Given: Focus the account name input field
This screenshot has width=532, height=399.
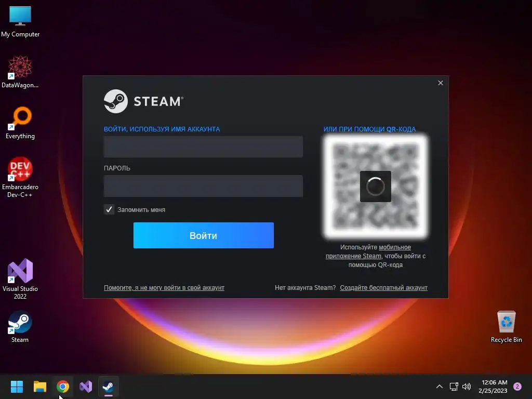Looking at the screenshot, I should coord(203,147).
